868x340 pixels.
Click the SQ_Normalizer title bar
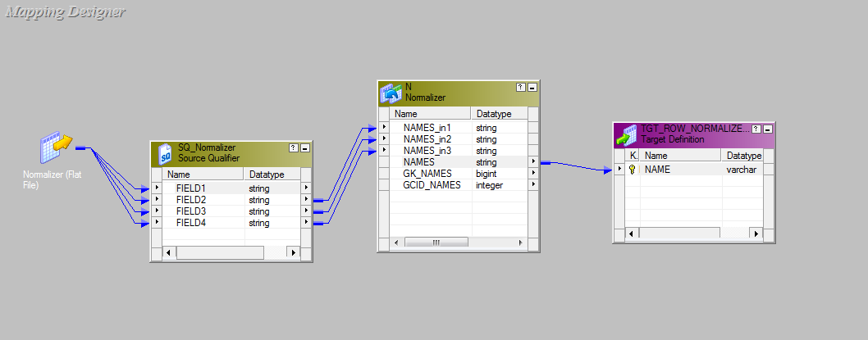pos(231,154)
